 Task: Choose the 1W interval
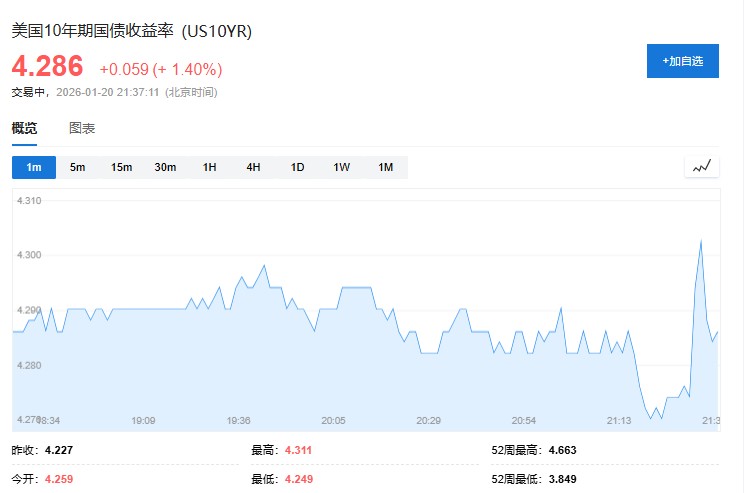pyautogui.click(x=342, y=167)
